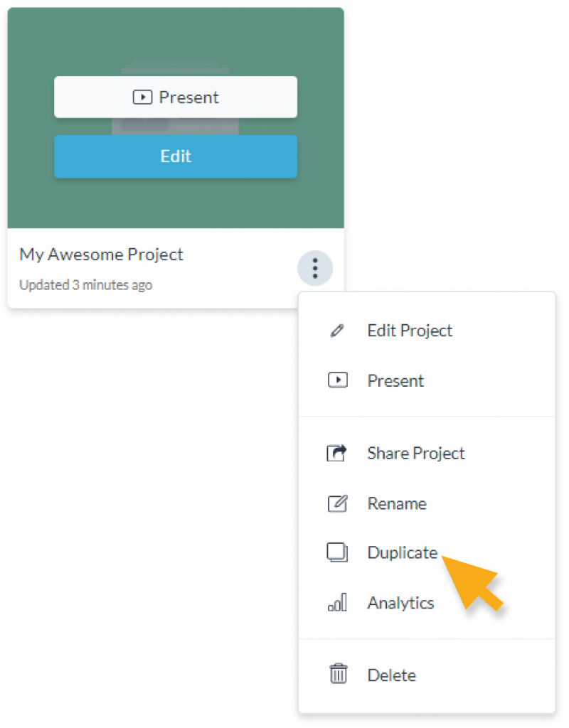Select Delete from the options menu

(390, 675)
